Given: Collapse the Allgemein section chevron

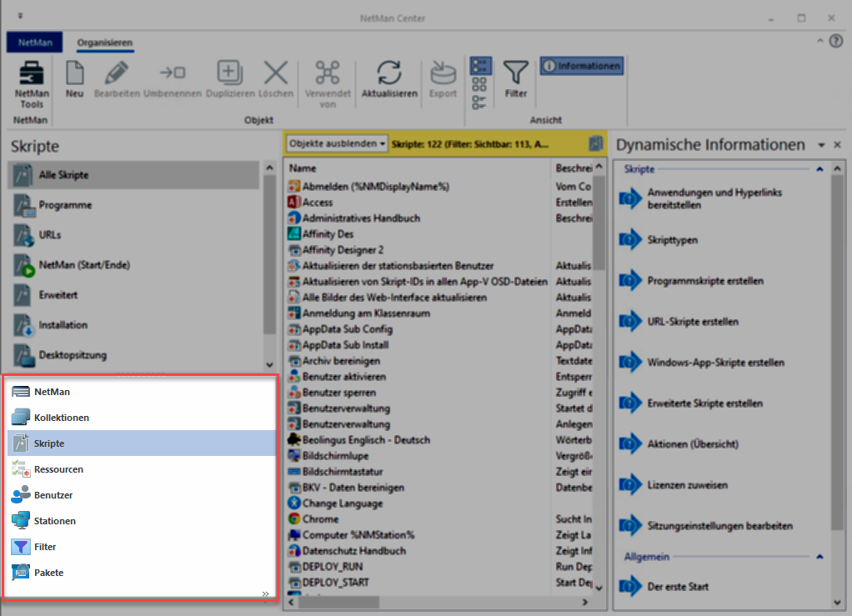Looking at the screenshot, I should click(x=819, y=556).
